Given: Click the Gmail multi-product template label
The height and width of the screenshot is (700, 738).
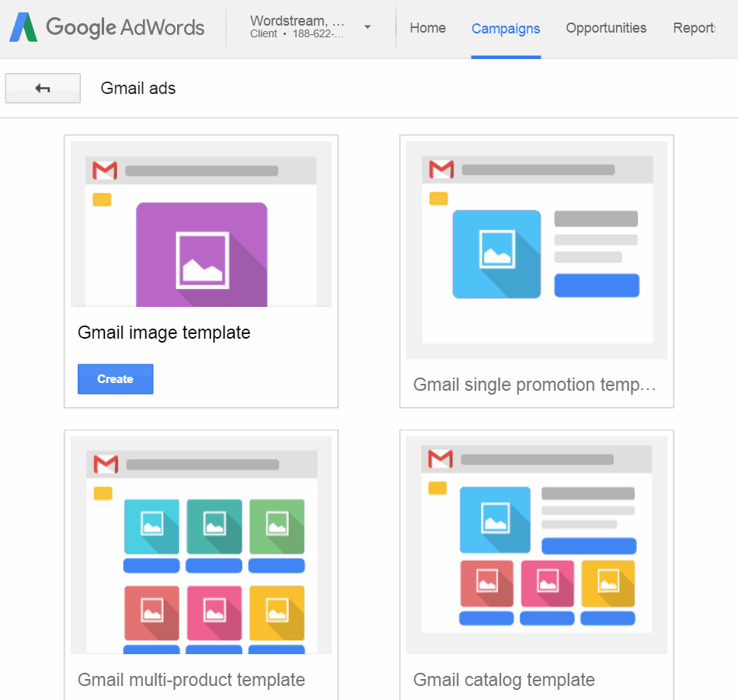Looking at the screenshot, I should pos(191,680).
